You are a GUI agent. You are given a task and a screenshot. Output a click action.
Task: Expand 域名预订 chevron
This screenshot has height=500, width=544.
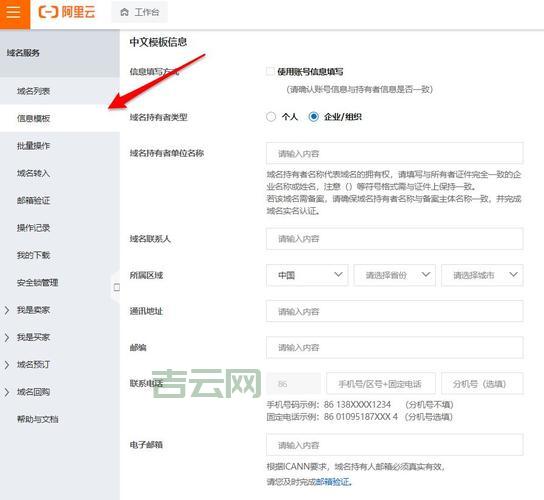click(x=7, y=365)
